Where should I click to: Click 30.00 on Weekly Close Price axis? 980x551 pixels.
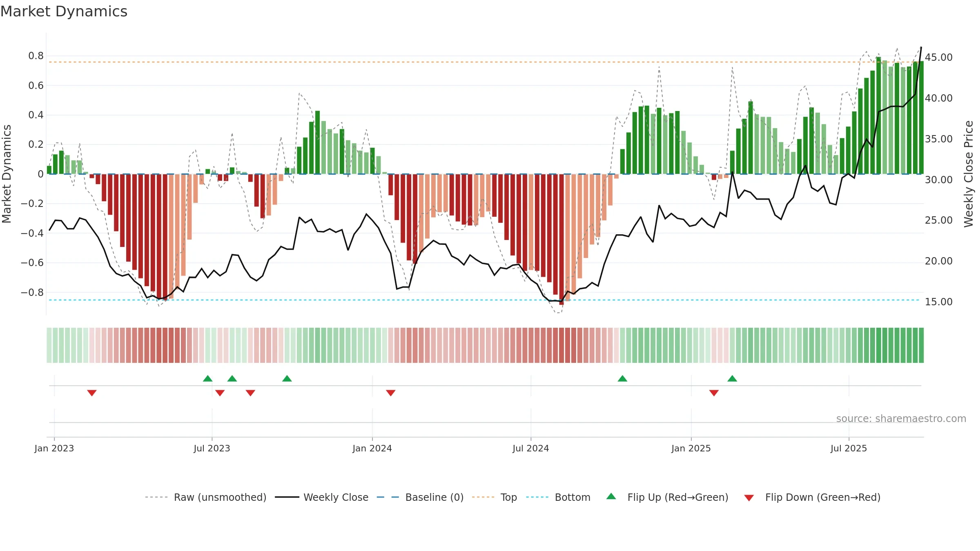[x=939, y=180]
